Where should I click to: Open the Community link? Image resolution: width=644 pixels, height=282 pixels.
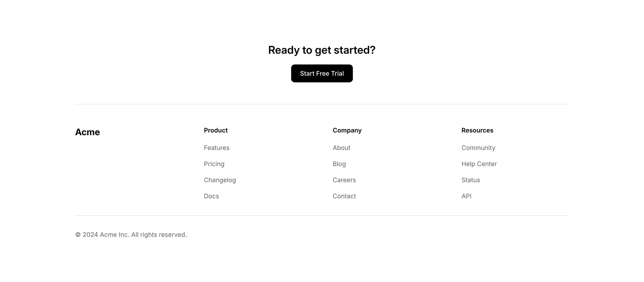click(478, 148)
